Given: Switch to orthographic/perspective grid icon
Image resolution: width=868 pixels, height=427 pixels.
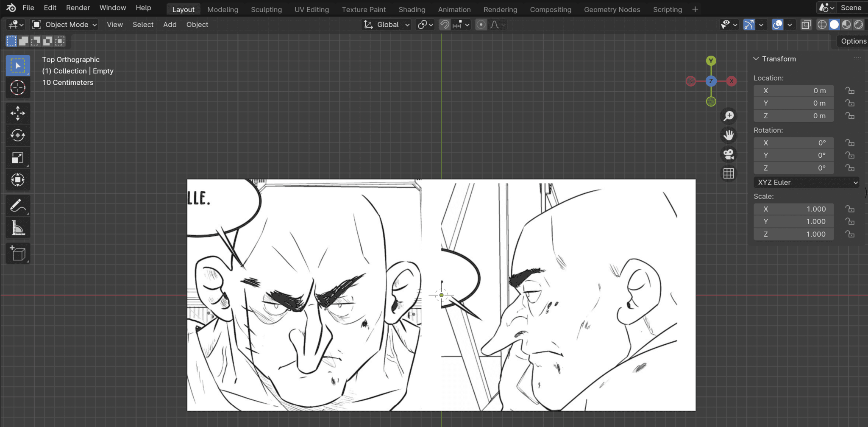Looking at the screenshot, I should click(729, 173).
